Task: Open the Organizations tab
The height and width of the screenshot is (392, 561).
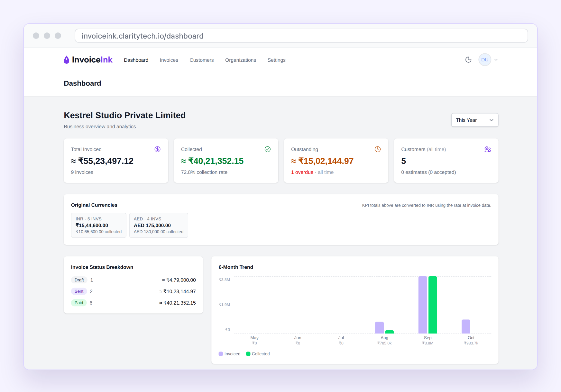Action: click(x=241, y=60)
